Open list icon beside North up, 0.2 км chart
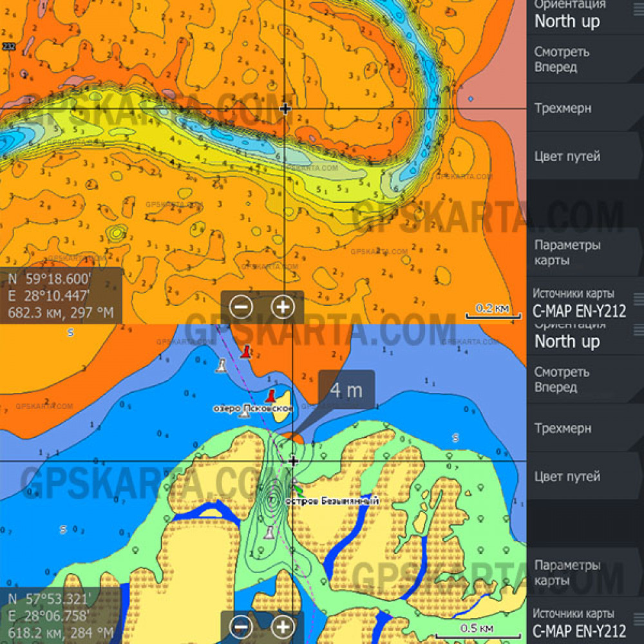This screenshot has height=644, width=644. pyautogui.click(x=638, y=9)
